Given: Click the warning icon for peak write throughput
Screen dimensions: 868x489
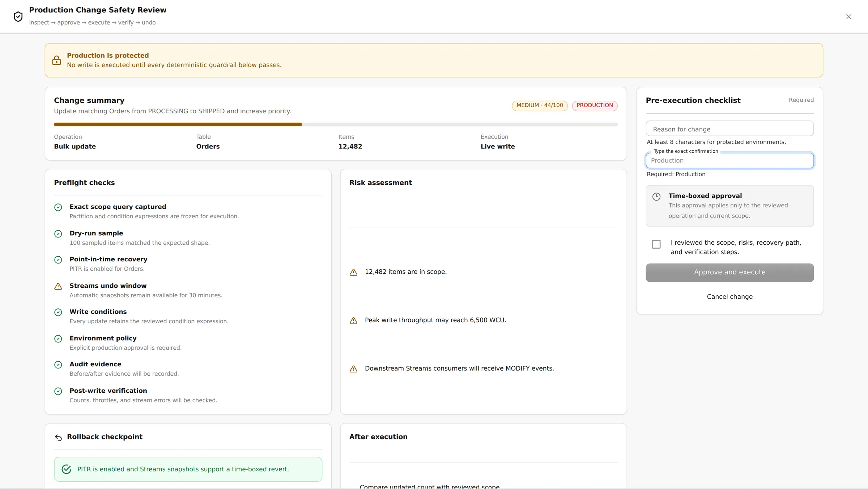Looking at the screenshot, I should point(353,321).
